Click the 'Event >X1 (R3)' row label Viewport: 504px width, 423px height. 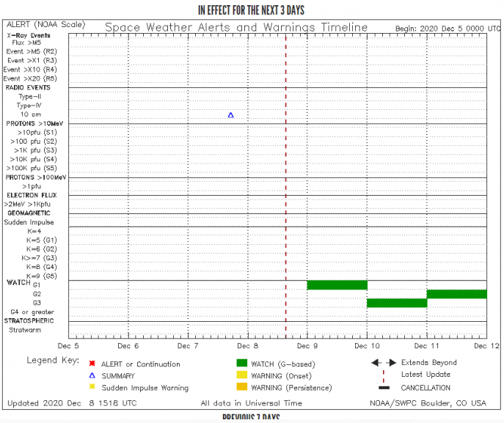click(32, 60)
